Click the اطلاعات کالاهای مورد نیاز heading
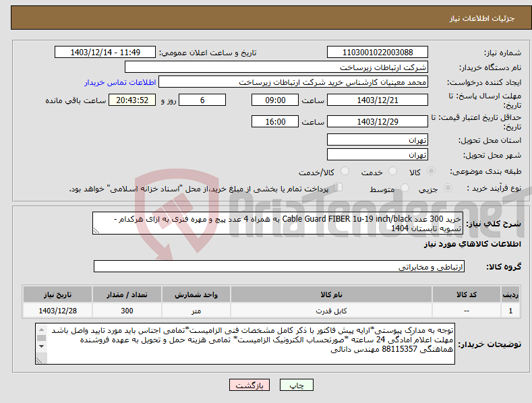This screenshot has height=403, width=532. coord(472,244)
